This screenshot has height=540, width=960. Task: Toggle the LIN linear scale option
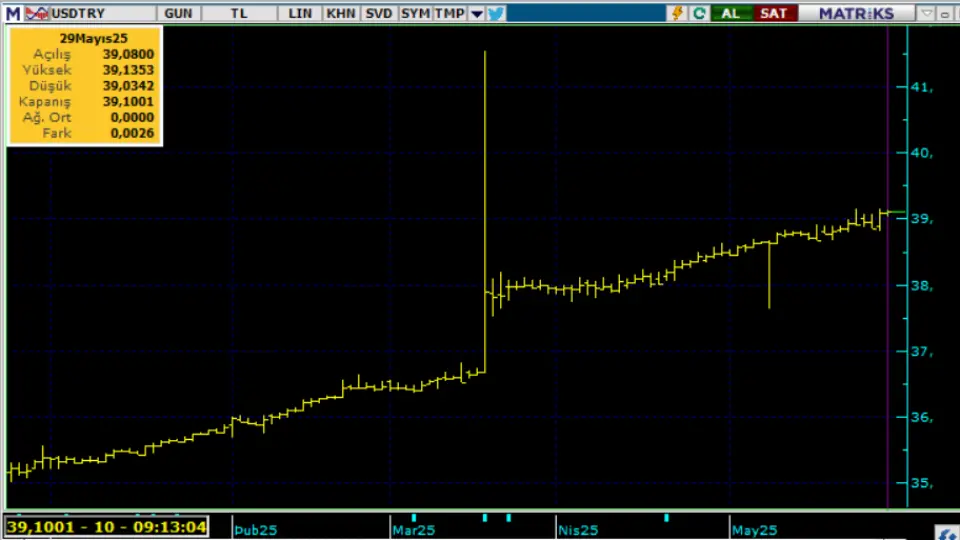click(299, 13)
